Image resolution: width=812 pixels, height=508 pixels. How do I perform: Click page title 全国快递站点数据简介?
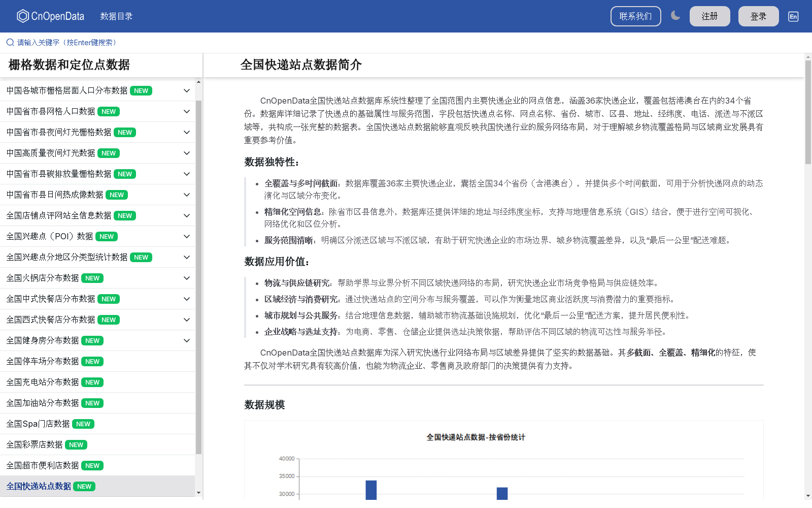click(x=301, y=65)
